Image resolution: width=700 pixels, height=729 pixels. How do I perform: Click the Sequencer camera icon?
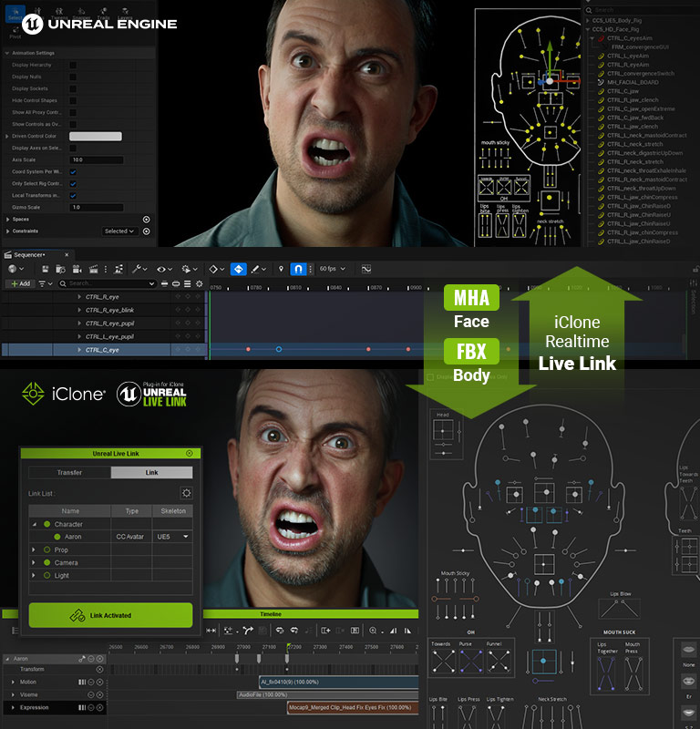[75, 270]
